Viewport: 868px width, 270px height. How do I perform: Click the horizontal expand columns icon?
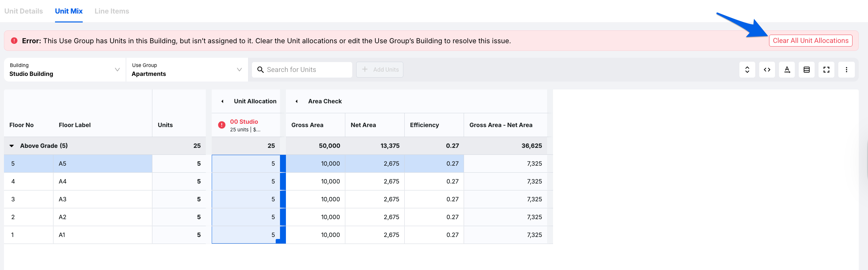[x=766, y=70]
